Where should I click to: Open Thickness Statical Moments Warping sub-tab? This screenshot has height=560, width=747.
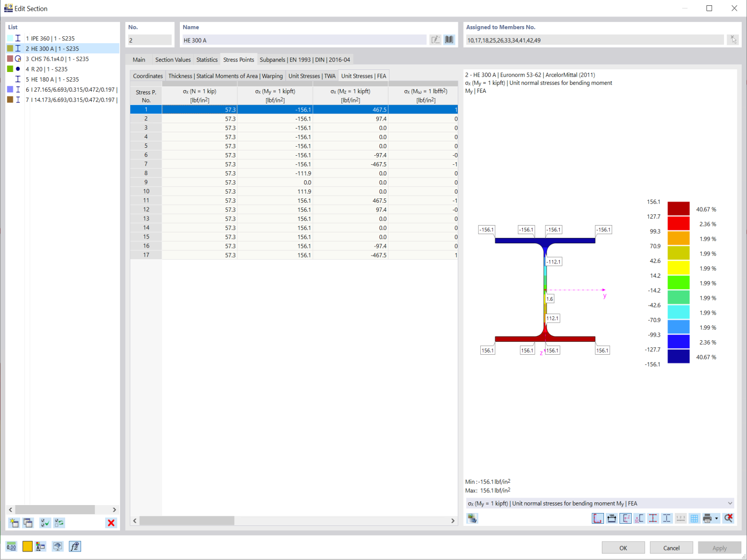point(226,76)
